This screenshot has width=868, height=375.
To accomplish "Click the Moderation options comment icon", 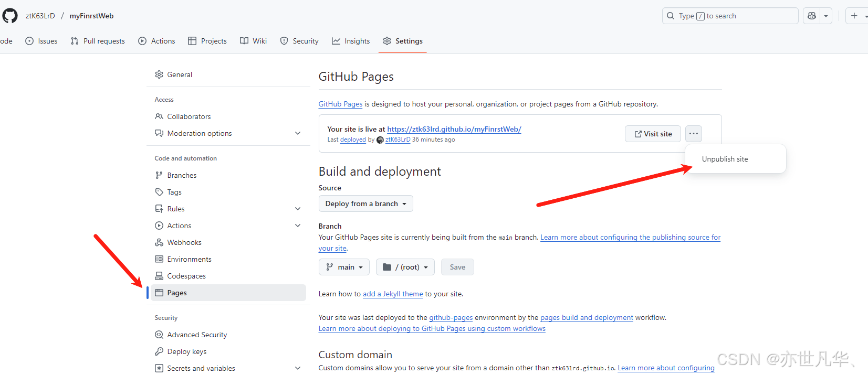I will point(159,133).
